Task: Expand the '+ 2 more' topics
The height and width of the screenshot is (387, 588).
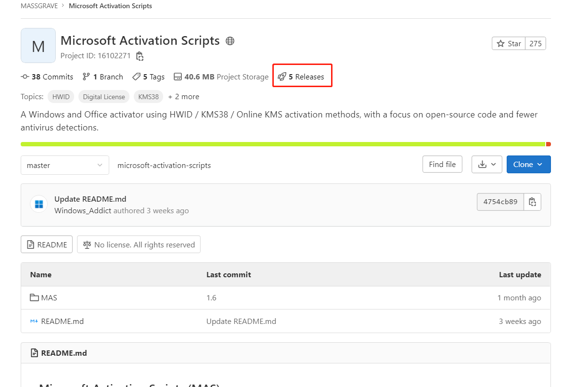Action: [184, 97]
